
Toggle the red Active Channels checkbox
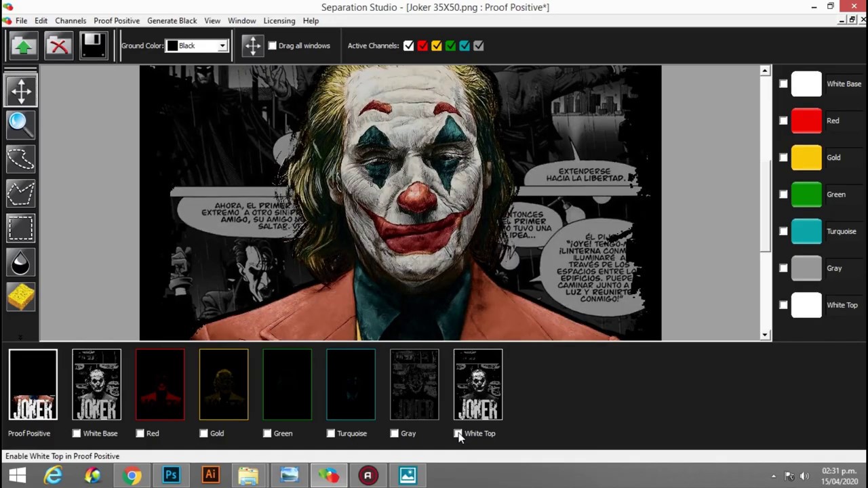422,46
